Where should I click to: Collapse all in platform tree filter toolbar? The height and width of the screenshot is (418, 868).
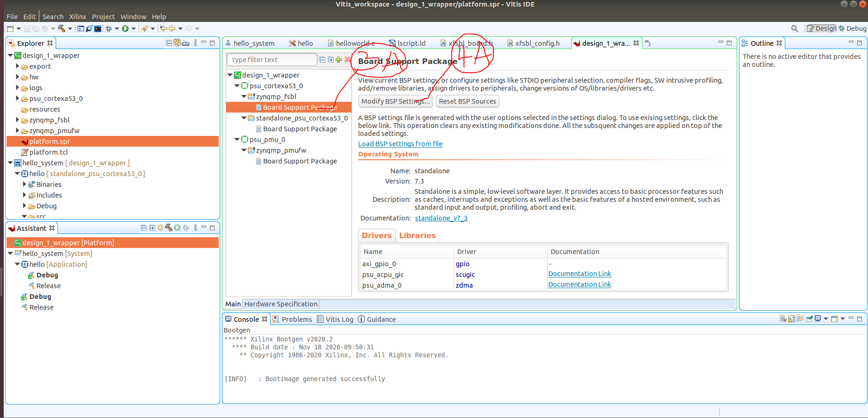tap(322, 59)
